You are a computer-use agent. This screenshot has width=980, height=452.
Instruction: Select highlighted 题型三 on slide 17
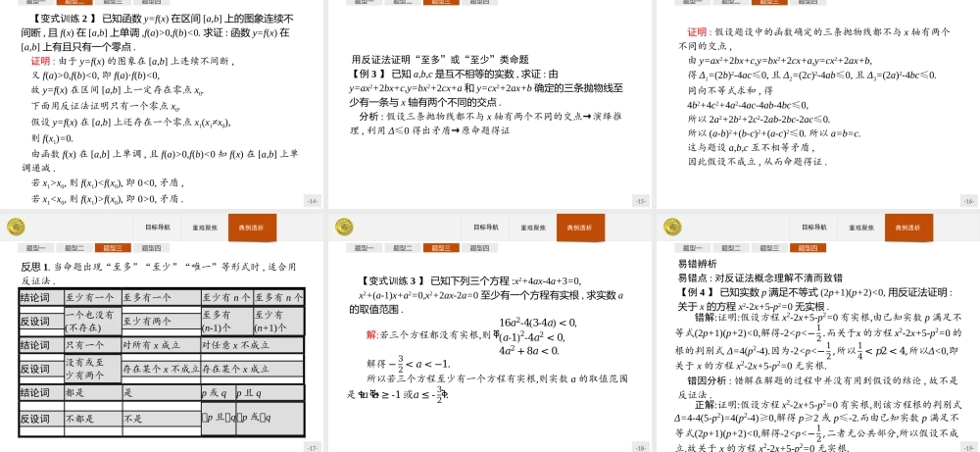tap(113, 248)
